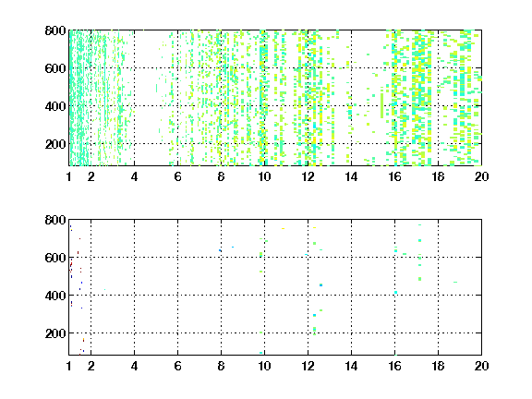Click x-axis tick 12 of bottom plot
The width and height of the screenshot is (532, 399).
pyautogui.click(x=308, y=366)
